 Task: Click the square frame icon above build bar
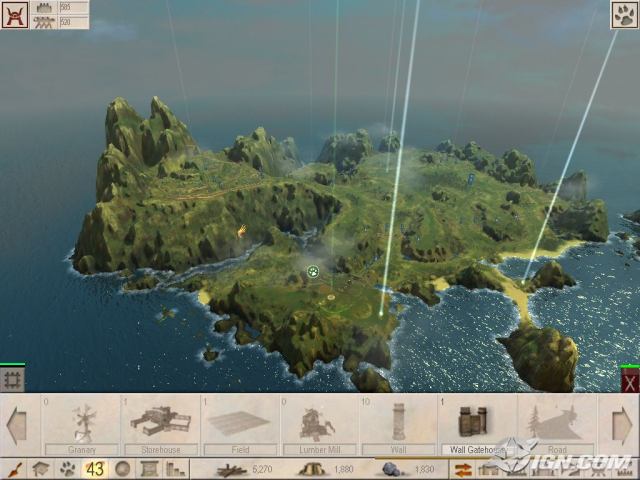pos(12,379)
